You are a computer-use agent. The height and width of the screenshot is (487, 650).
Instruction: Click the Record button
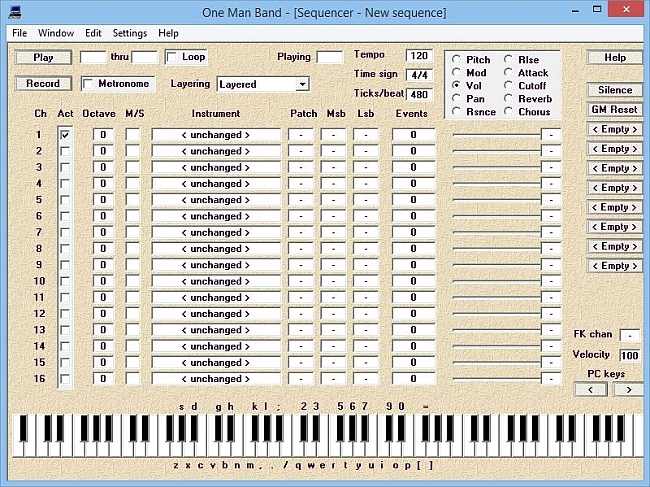pos(43,83)
